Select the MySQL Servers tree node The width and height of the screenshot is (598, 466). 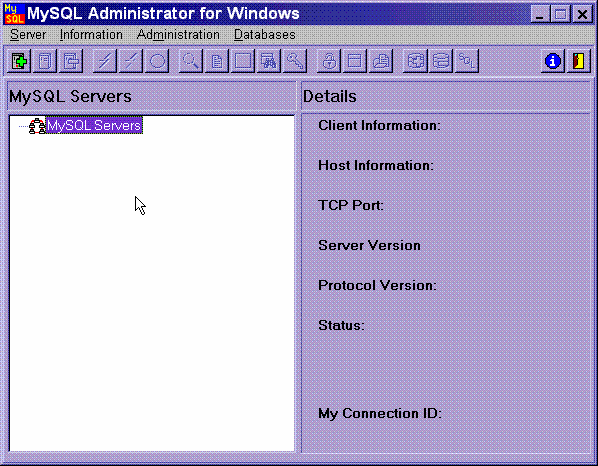[94, 125]
